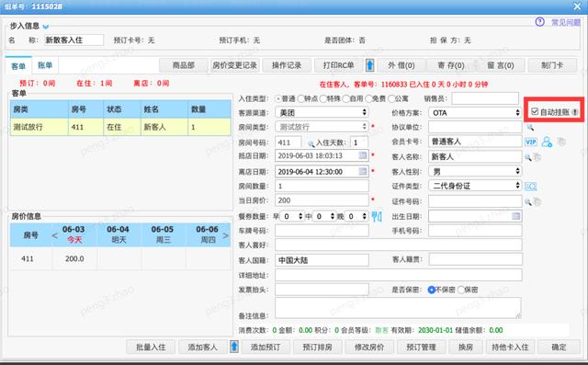This screenshot has height=365, width=588.
Task: Click the ID scan icon beside 证件类型
Action: point(531,186)
